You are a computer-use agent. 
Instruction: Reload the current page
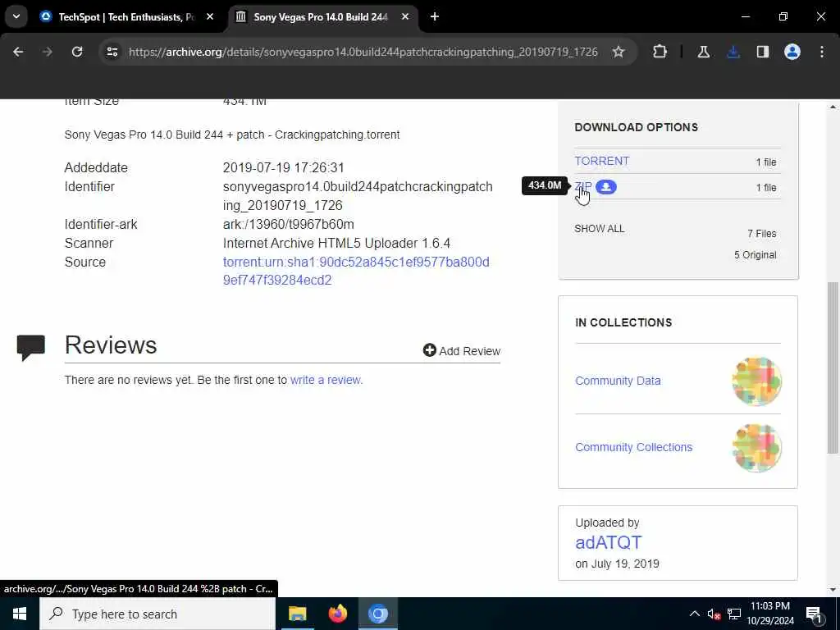[77, 52]
